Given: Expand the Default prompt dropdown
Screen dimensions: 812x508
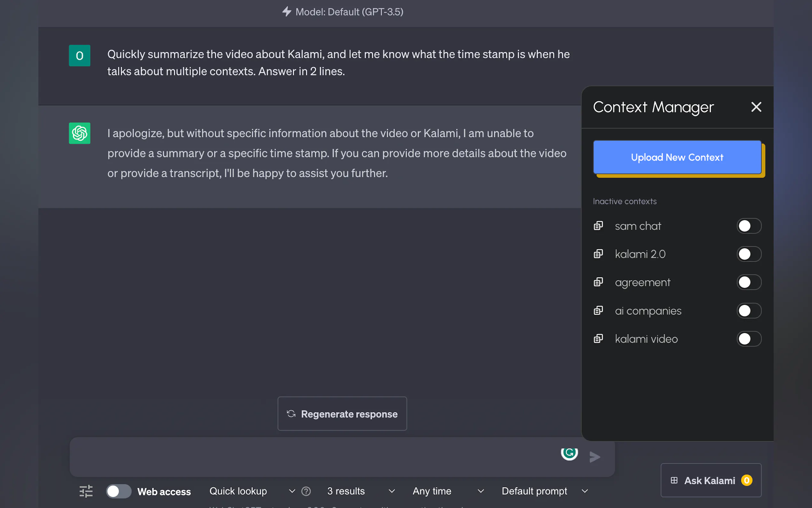Looking at the screenshot, I should click(x=544, y=491).
